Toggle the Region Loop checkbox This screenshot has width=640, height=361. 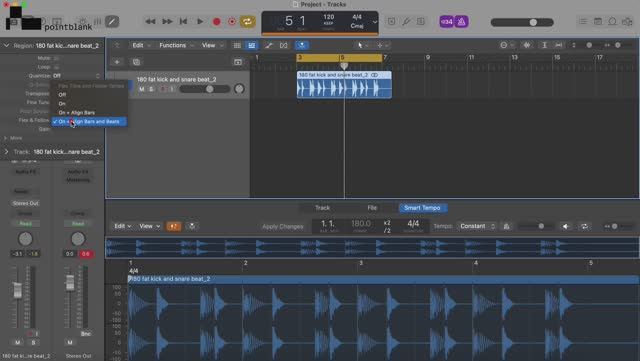tap(56, 67)
